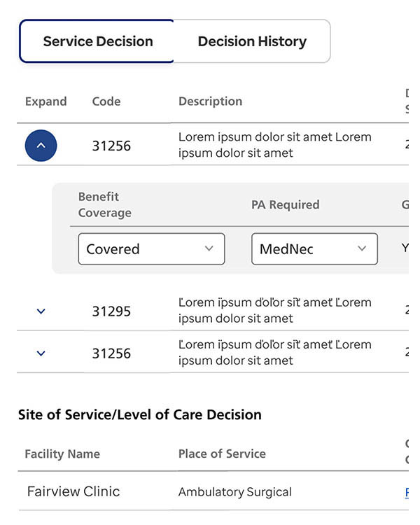Screen dimensions: 420x525
Task: Click the PA Required column label
Action: point(285,205)
